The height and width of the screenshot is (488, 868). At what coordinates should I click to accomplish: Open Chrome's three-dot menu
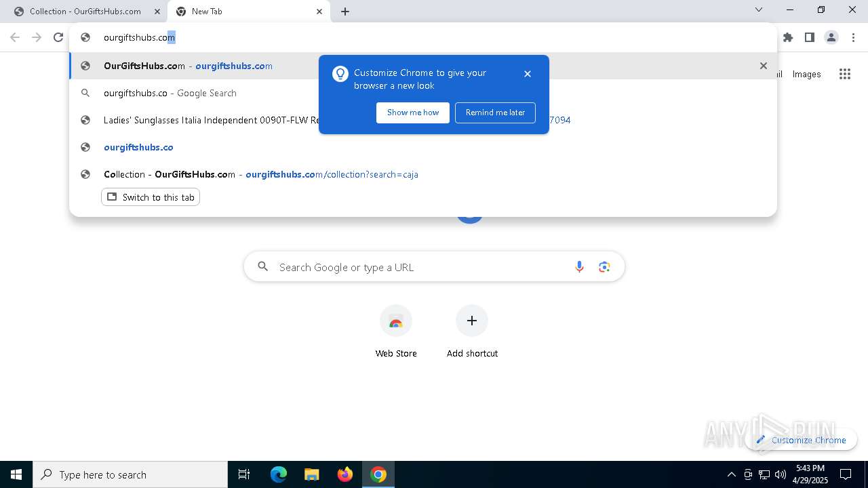pos(853,38)
